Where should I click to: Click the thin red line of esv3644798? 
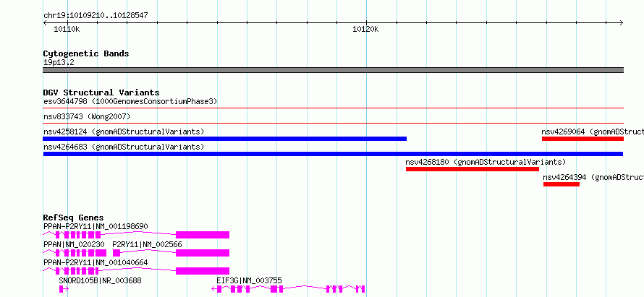pyautogui.click(x=333, y=108)
